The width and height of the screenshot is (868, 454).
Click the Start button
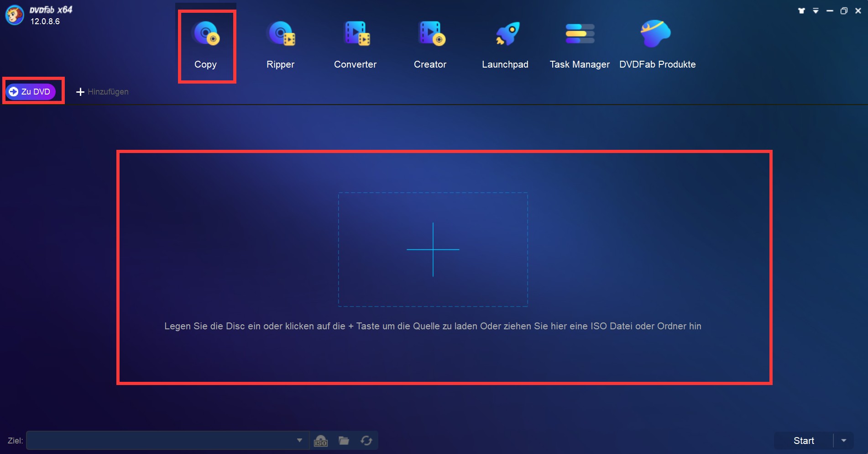click(x=804, y=441)
